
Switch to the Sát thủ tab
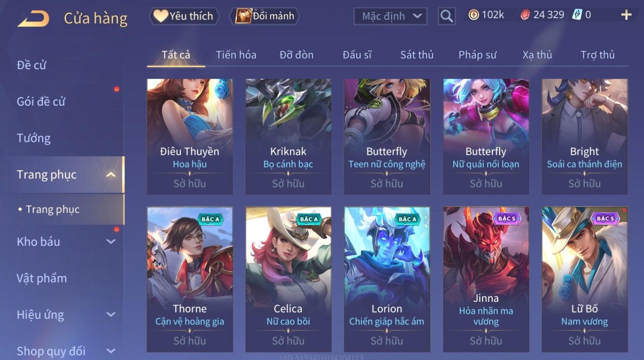[x=417, y=55]
